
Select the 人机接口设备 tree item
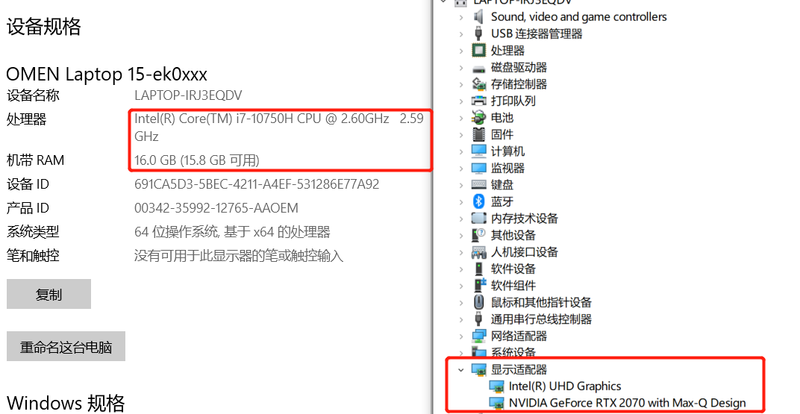click(x=524, y=252)
